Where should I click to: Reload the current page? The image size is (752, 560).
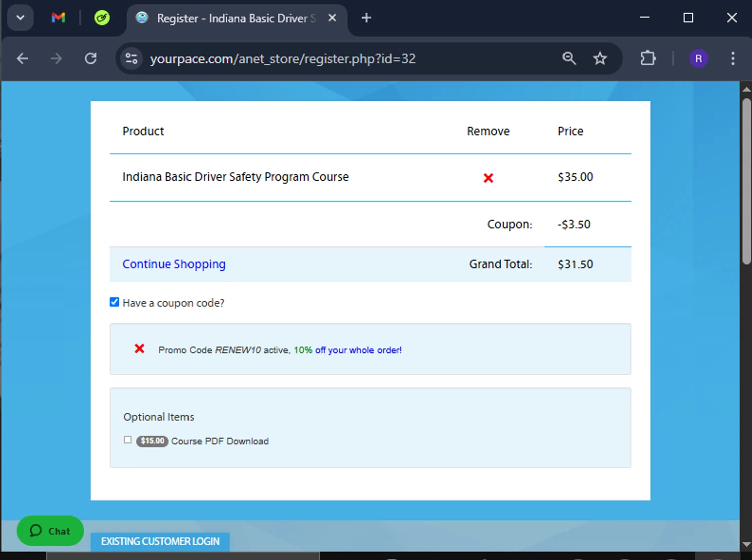pyautogui.click(x=90, y=59)
